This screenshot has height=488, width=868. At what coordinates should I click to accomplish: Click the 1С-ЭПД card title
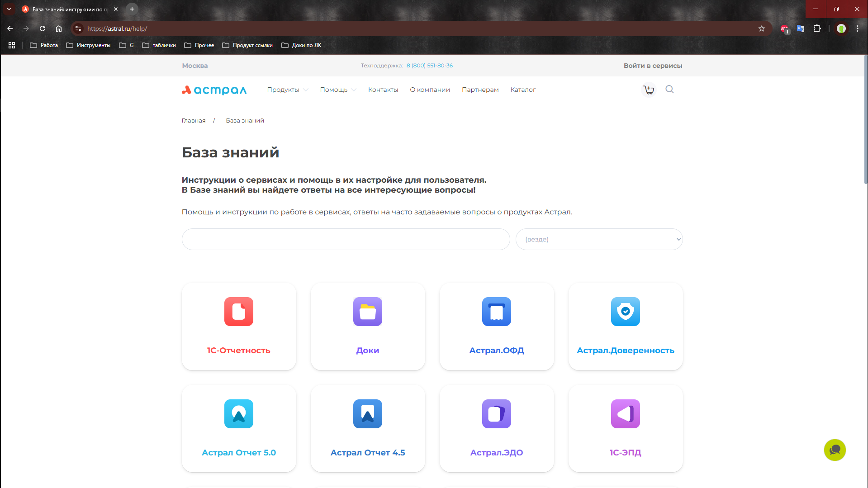626,453
